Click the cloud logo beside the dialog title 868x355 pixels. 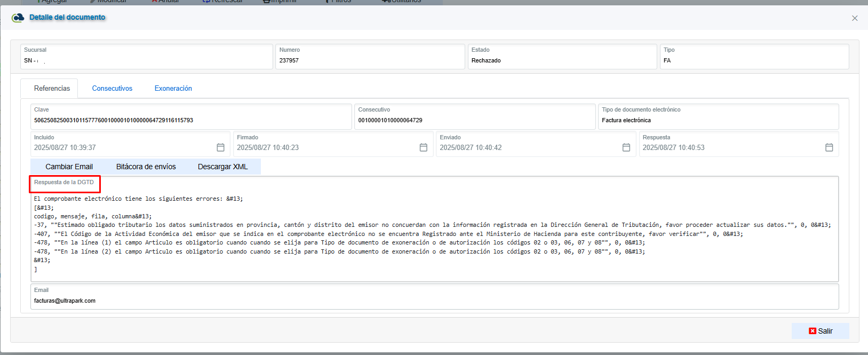coord(18,18)
